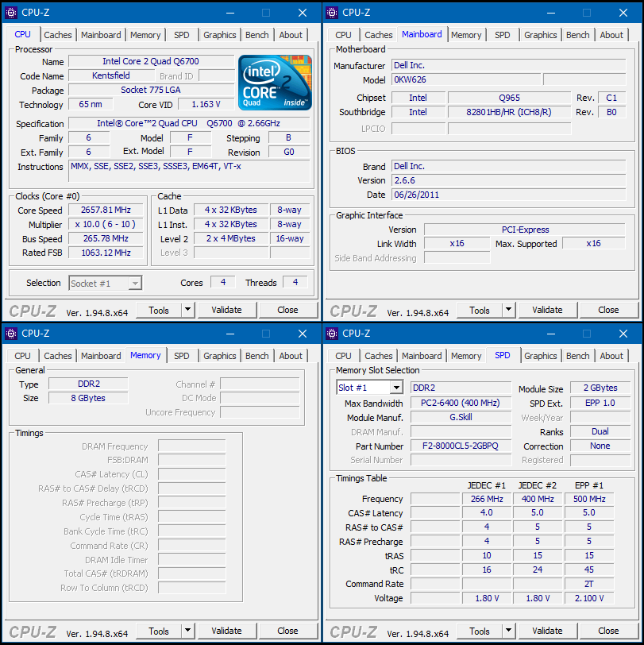The width and height of the screenshot is (644, 645).
Task: Click Tools button in the Mainboard window
Action: [x=480, y=310]
